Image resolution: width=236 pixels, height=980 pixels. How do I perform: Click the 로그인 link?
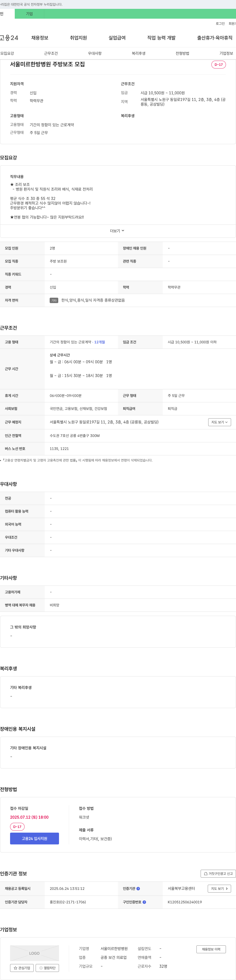(220, 24)
